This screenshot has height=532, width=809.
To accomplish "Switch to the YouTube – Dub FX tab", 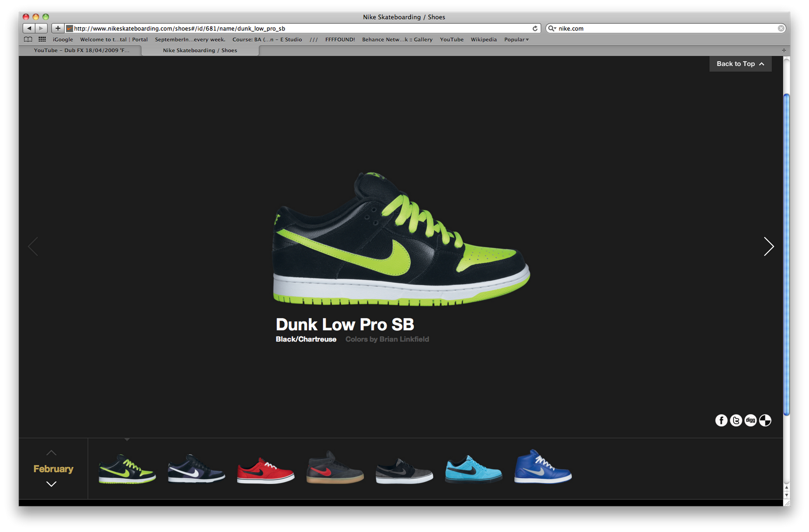I will click(81, 51).
